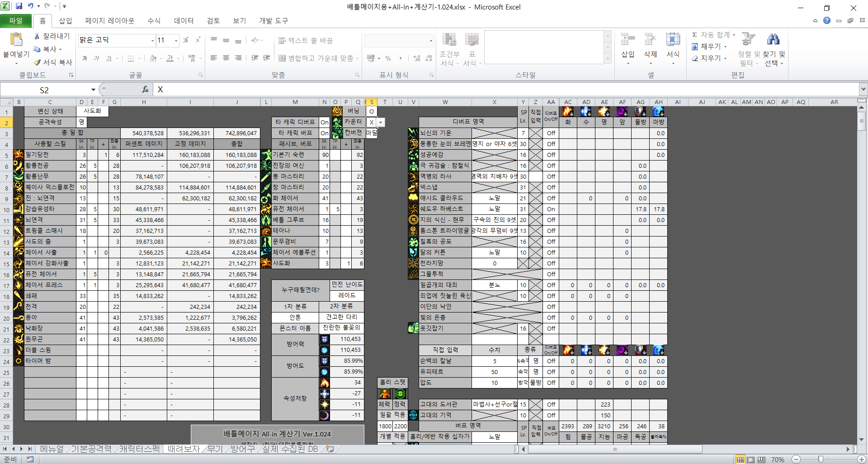This screenshot has height=464, width=868.
Task: Open the Name Box dropdown arrow
Action: [93, 90]
